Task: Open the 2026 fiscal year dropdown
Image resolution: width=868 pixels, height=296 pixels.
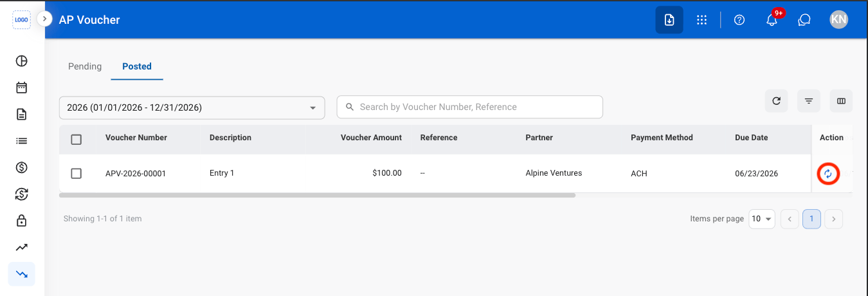Action: pos(192,107)
